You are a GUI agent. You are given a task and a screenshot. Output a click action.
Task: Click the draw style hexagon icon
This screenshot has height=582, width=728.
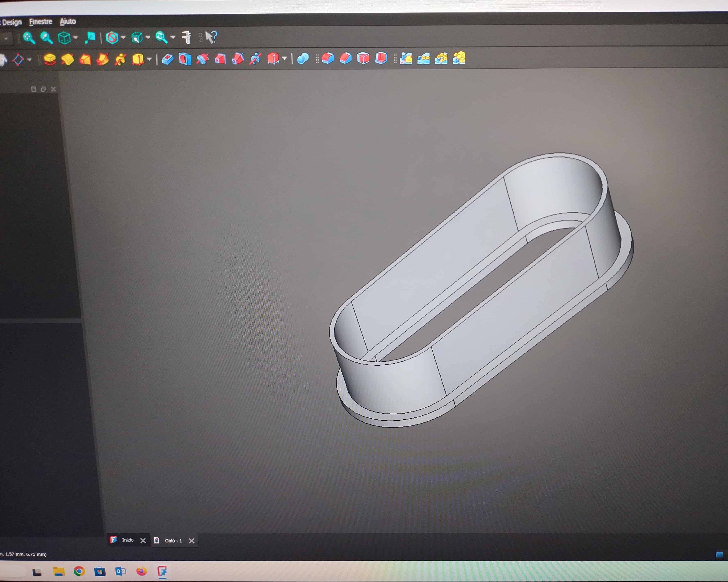[x=112, y=37]
